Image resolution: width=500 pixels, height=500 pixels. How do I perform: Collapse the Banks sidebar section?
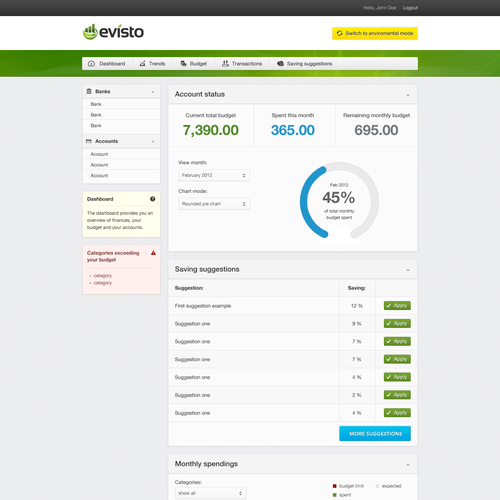[153, 92]
